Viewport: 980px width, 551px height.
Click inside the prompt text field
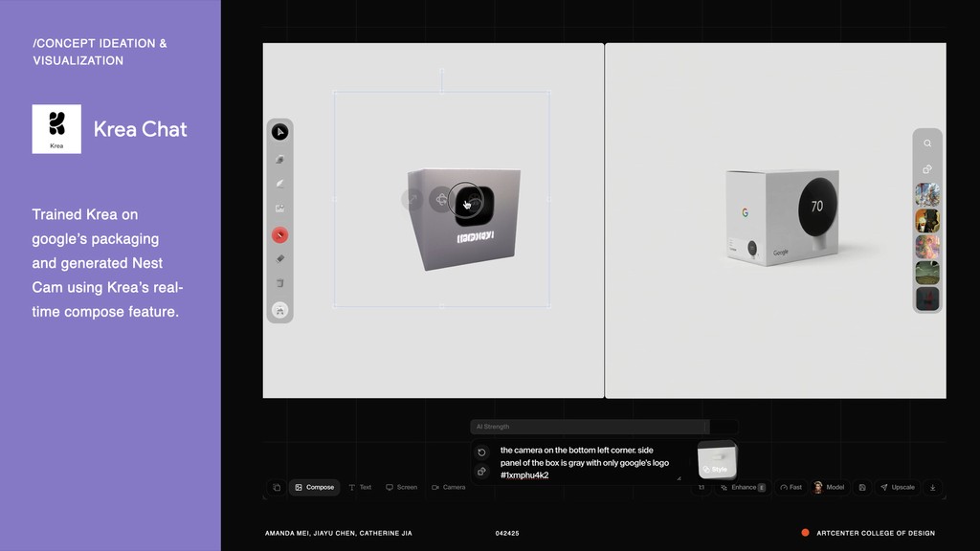[588, 462]
